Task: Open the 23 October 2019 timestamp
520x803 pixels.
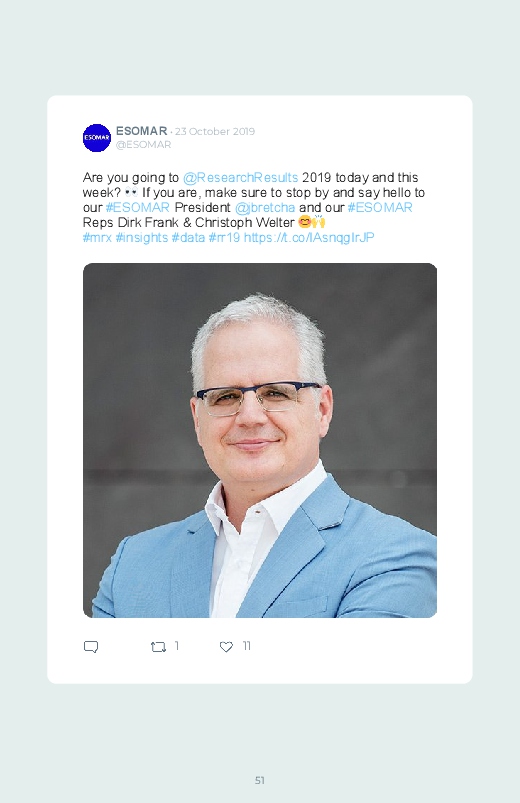Action: [x=215, y=132]
